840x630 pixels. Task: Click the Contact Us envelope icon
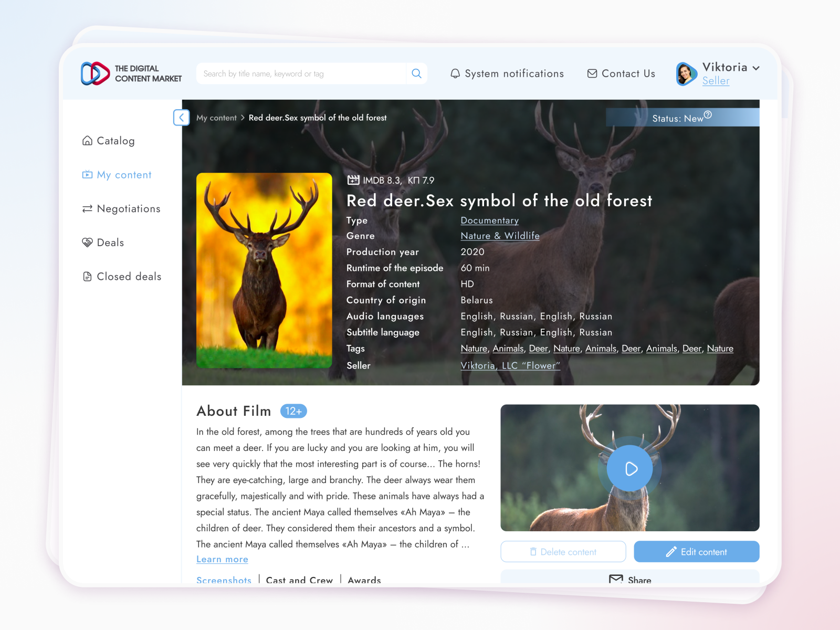tap(592, 73)
